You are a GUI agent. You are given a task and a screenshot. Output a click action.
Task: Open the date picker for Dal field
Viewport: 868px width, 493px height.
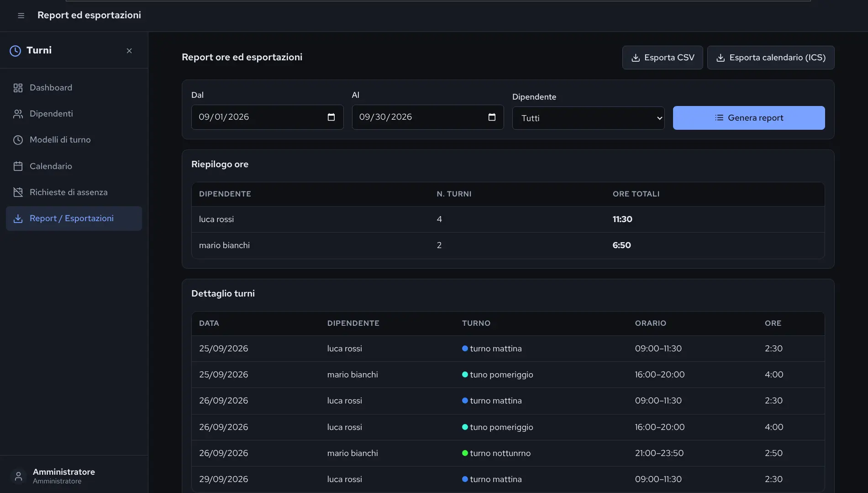[331, 117]
